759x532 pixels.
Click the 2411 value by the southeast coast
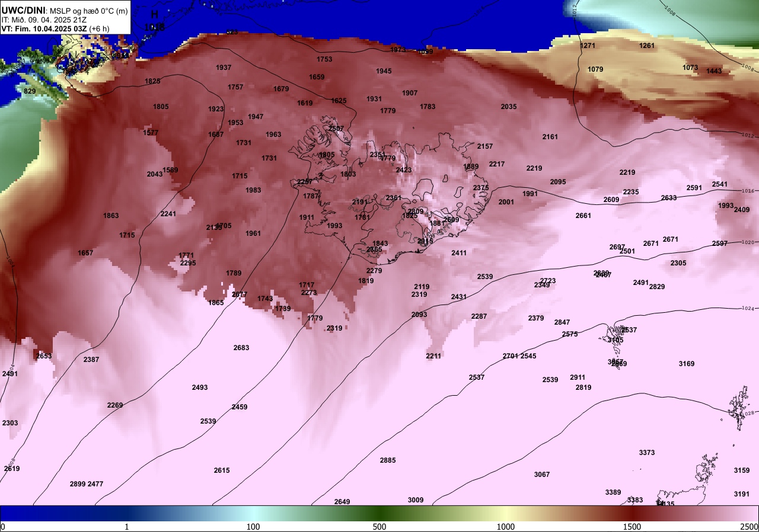(459, 253)
